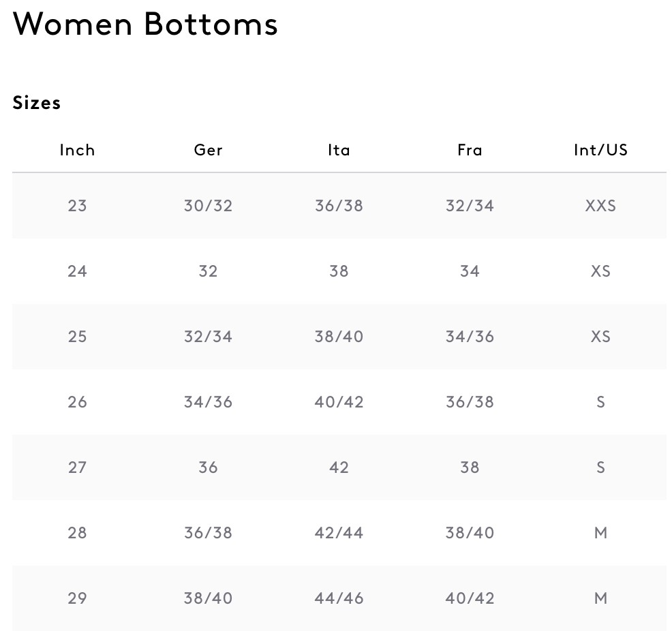The width and height of the screenshot is (672, 631).
Task: Select inch size 27 cell
Action: point(77,467)
